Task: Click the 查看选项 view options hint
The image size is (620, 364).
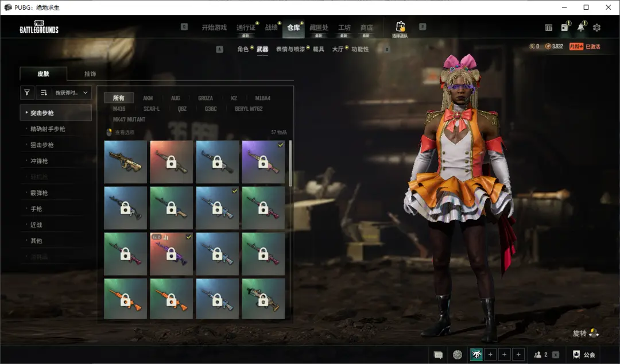Action: coord(121,132)
